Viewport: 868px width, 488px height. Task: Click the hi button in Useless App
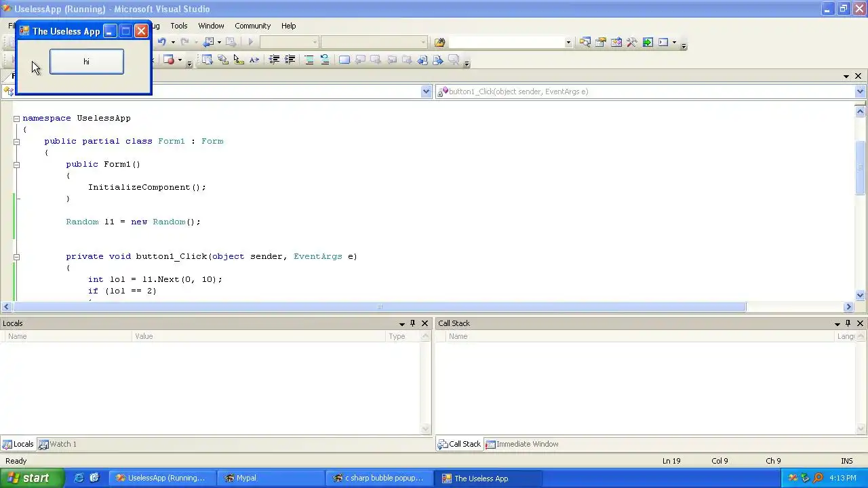click(x=87, y=62)
